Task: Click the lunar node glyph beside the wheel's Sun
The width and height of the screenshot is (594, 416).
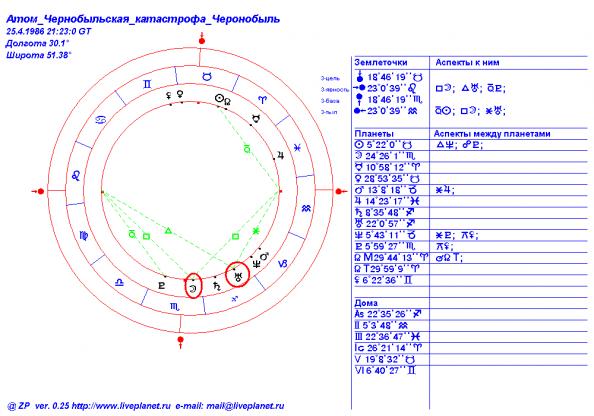Action: [227, 101]
